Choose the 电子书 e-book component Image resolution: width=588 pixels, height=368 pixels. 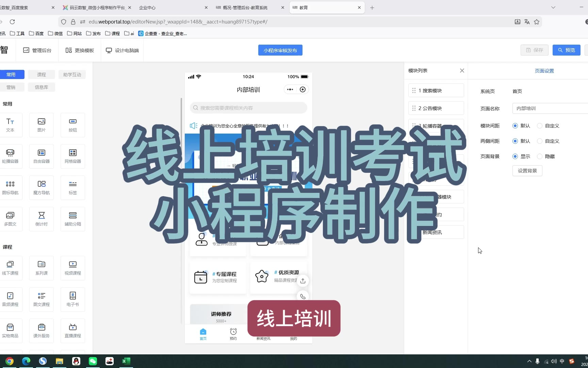click(x=73, y=299)
